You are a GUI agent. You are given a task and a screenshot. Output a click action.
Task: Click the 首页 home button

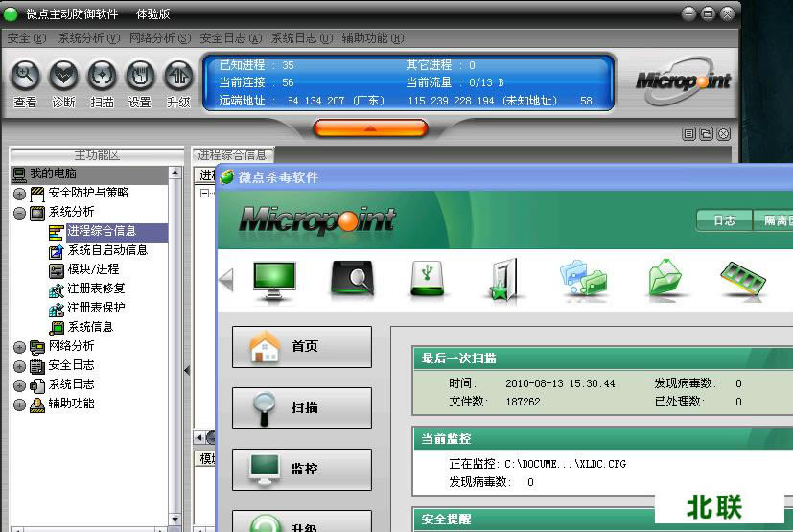click(301, 346)
